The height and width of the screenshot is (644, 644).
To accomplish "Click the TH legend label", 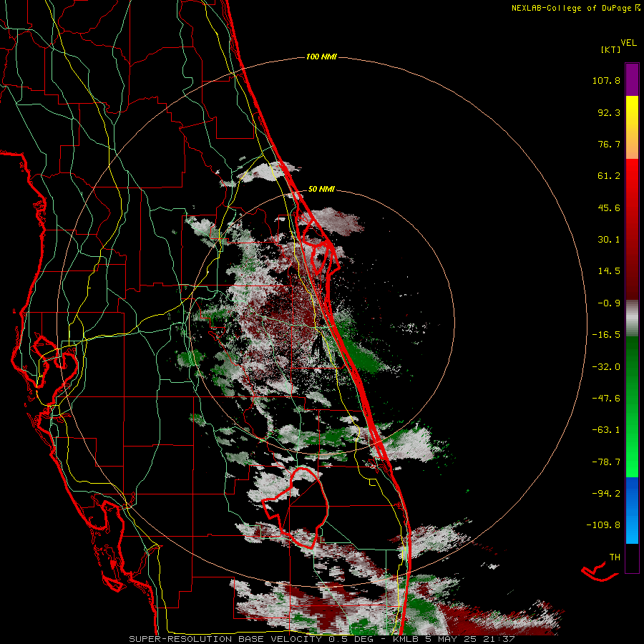I will pos(615,557).
